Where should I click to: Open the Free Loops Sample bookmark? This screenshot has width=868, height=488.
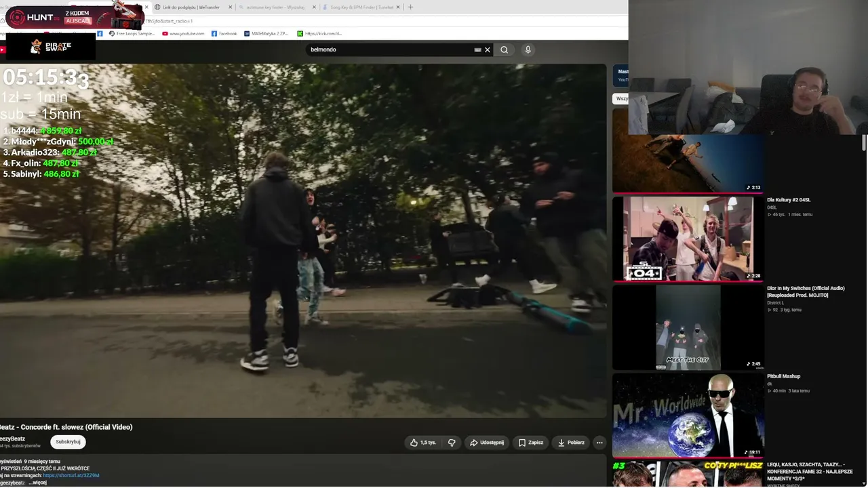coord(132,33)
